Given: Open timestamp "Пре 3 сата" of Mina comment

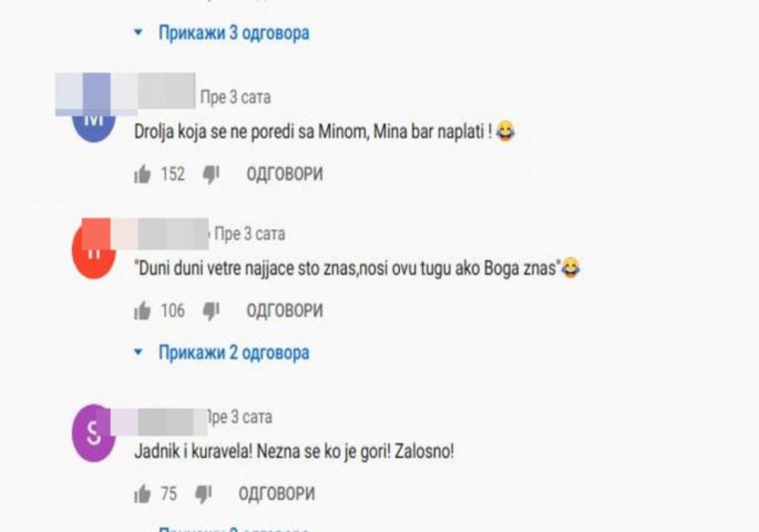Looking at the screenshot, I should [x=236, y=97].
